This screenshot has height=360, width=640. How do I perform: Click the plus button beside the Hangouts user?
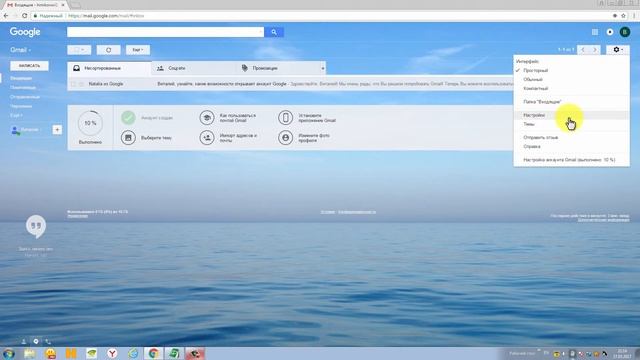click(x=57, y=130)
